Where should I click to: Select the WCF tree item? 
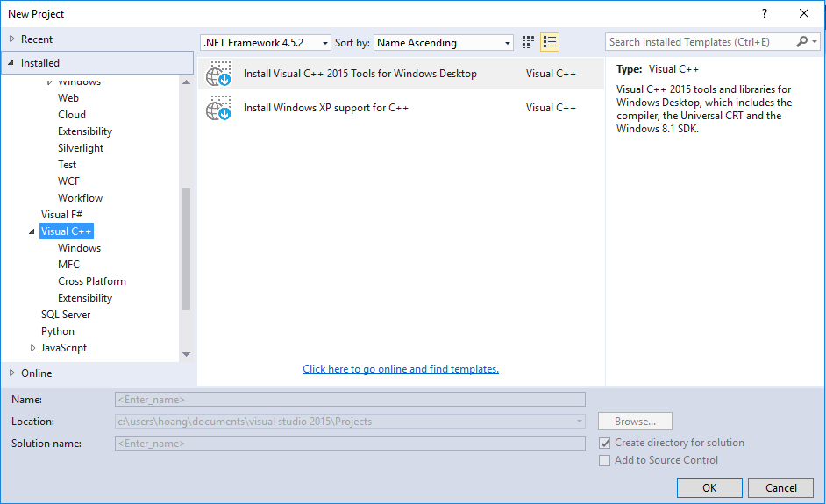click(x=68, y=181)
